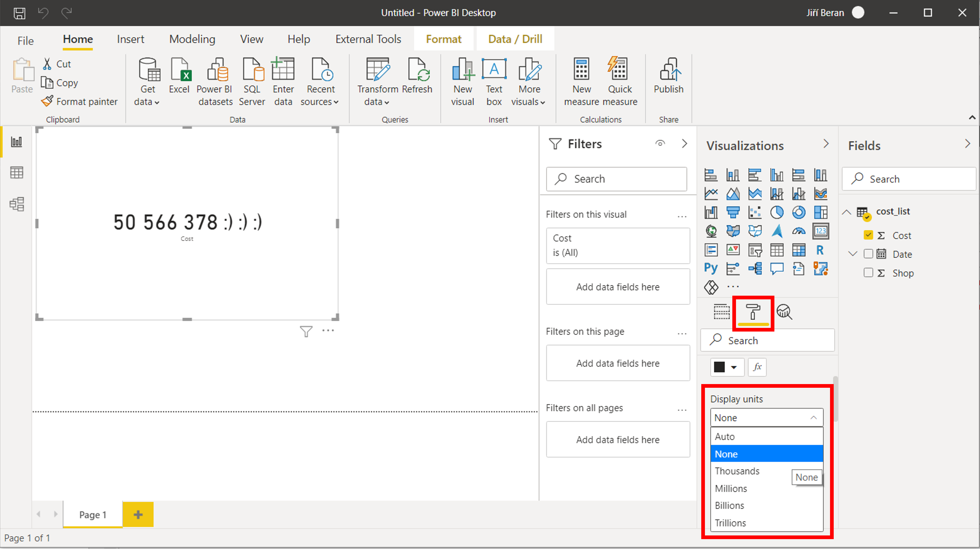980x549 pixels.
Task: Click the Search field in Filters panel
Action: pyautogui.click(x=617, y=178)
